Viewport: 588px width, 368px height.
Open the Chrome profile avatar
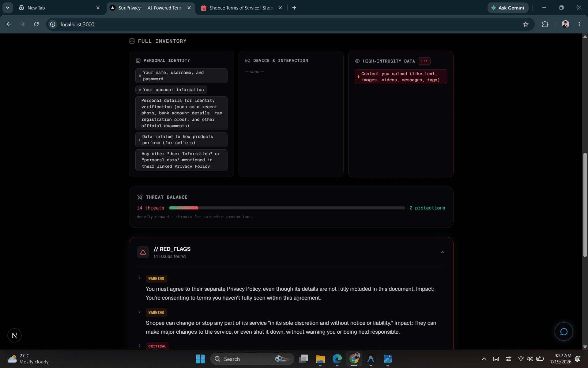pyautogui.click(x=565, y=24)
